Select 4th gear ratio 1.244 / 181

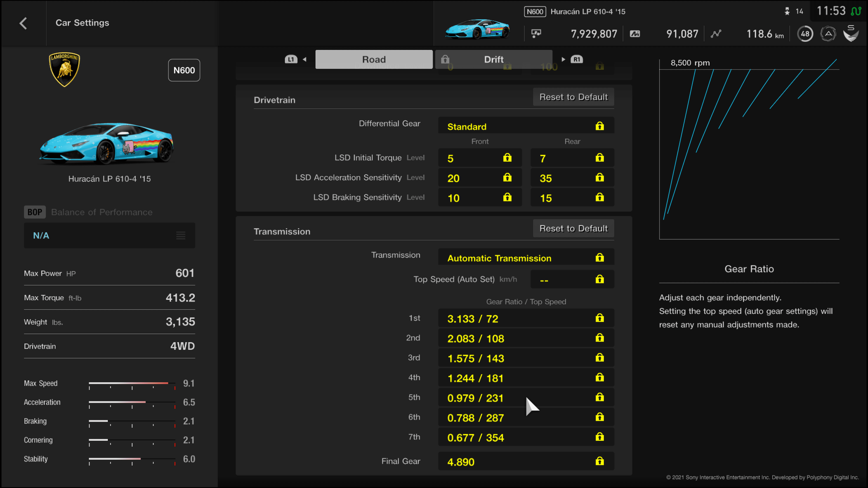tap(526, 378)
